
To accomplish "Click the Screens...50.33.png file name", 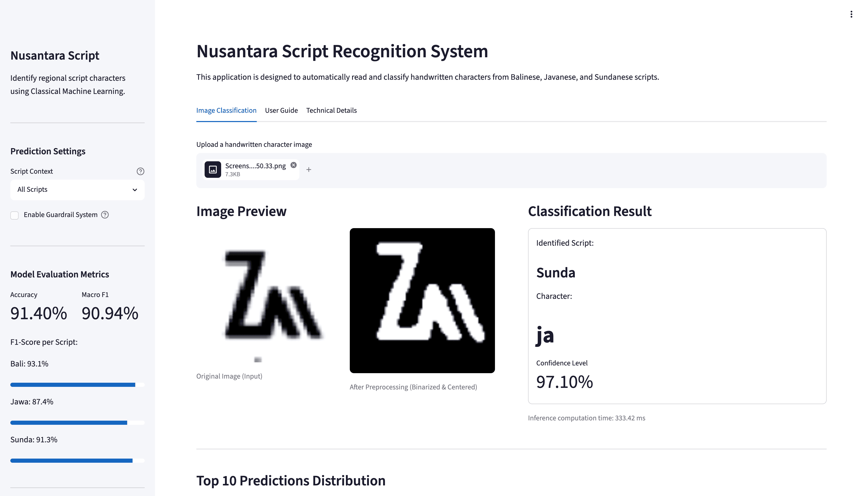I will pyautogui.click(x=255, y=166).
